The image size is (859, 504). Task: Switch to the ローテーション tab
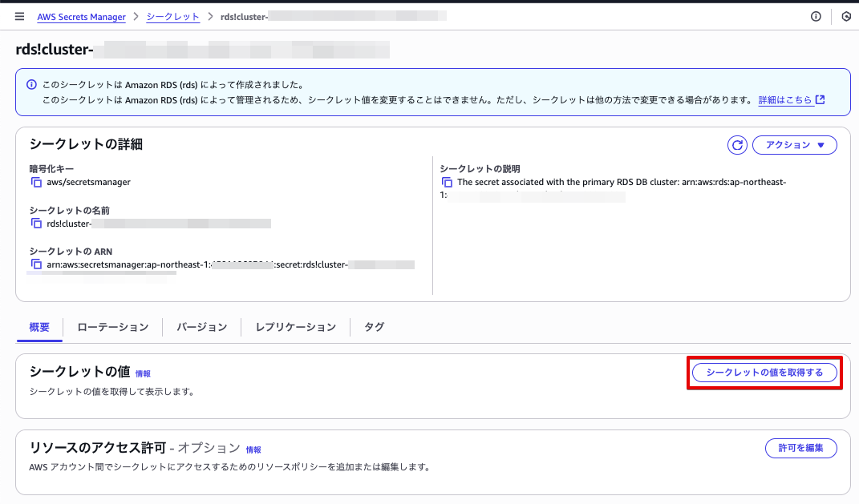(113, 327)
